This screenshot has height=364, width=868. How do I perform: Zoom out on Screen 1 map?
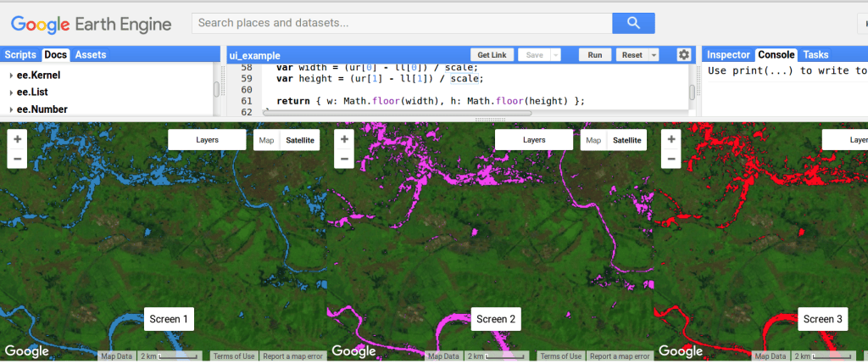click(x=17, y=159)
